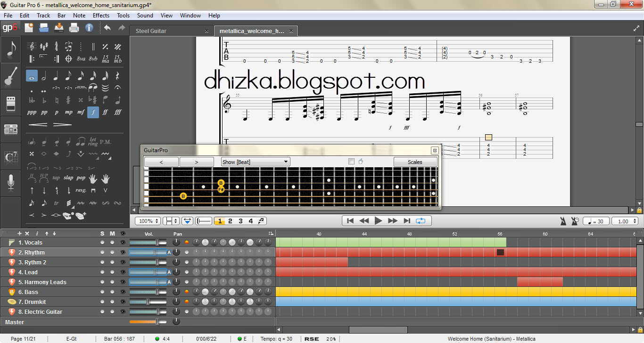Add a new track with plus icon
This screenshot has width=644, height=343.
19,233
